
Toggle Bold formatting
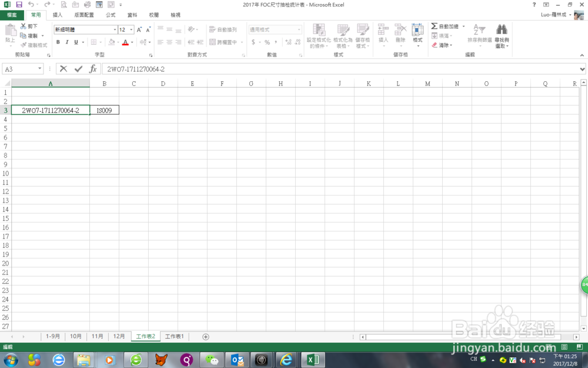pos(58,42)
